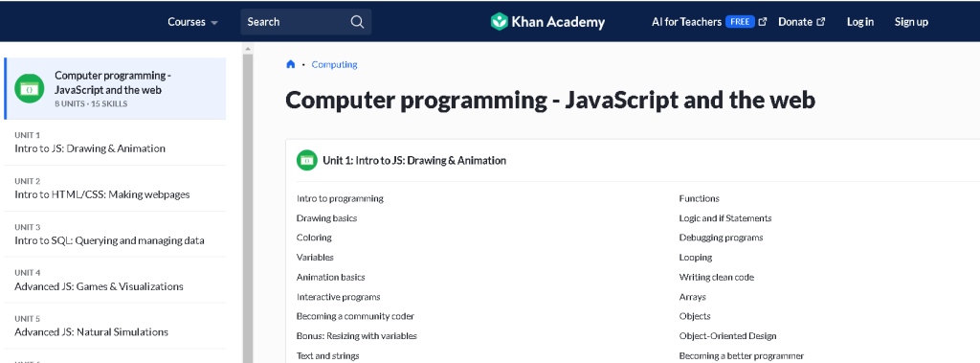Open Unit 3 Intro to SQL in sidebar
Viewport: 980px width, 363px height.
pyautogui.click(x=115, y=234)
